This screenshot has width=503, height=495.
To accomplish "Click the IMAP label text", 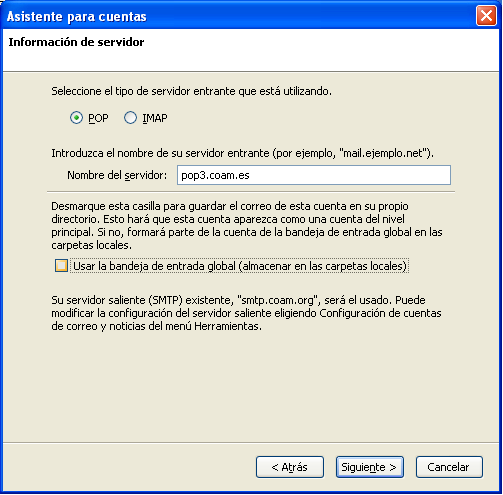I will (x=155, y=118).
